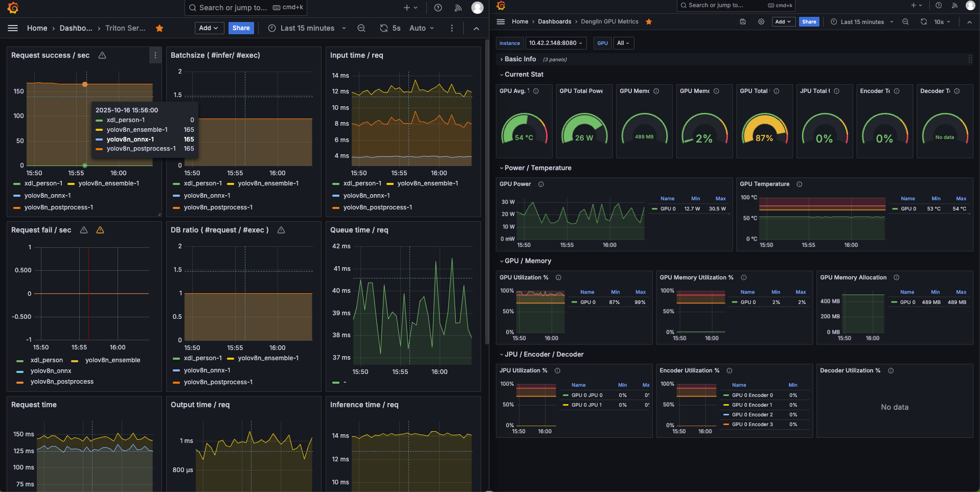Click zoom out time range in Triton dashboard
Viewport: 980px width, 492px height.
(361, 28)
